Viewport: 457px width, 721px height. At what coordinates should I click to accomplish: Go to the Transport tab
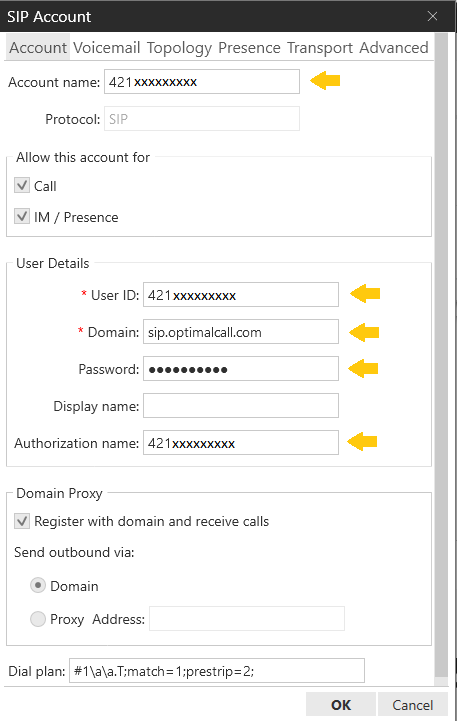coord(320,47)
